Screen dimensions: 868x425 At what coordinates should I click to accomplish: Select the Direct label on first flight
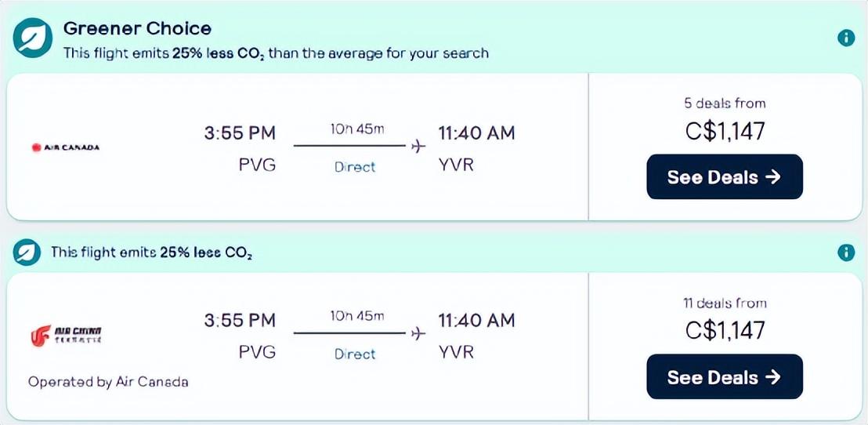[355, 167]
